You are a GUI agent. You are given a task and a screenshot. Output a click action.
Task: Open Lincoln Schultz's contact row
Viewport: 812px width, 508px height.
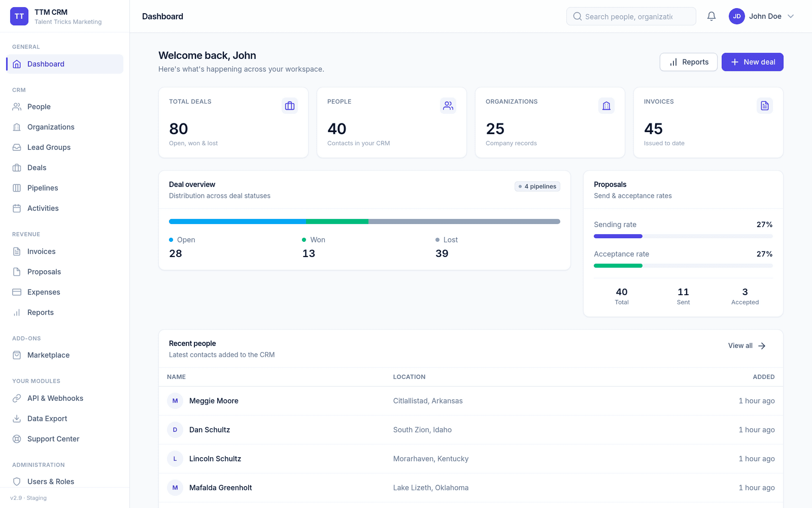(x=471, y=459)
